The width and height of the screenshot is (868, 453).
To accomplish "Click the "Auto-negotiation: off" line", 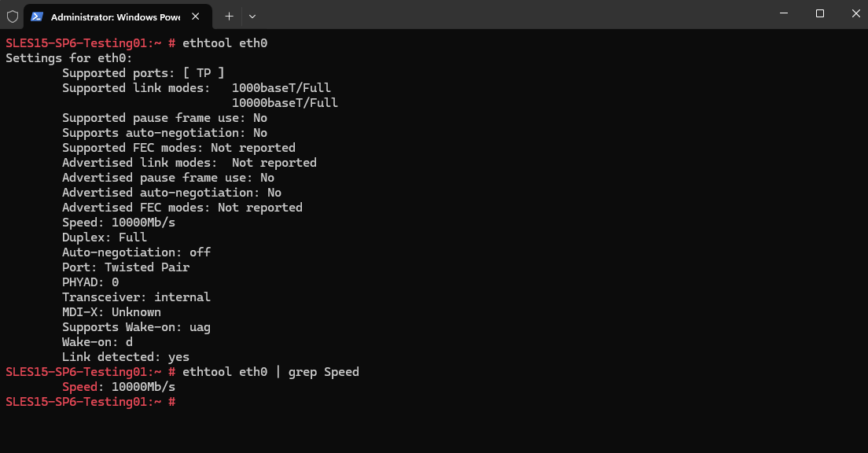I will pos(136,252).
